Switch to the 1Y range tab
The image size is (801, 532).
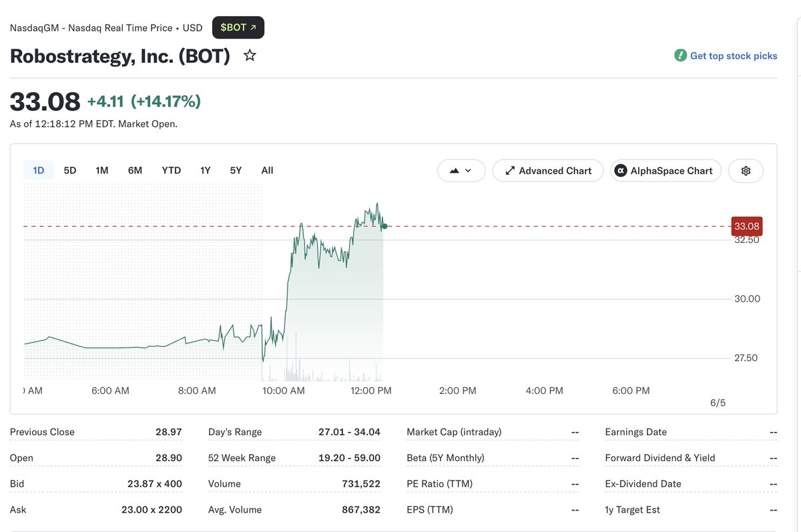(x=206, y=170)
